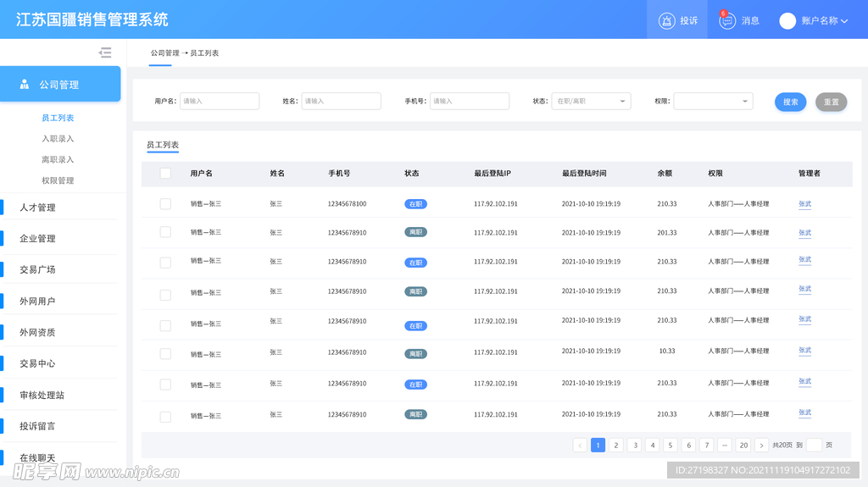Screen dimensions: 868x487
Task: Open the 权限 dropdown in search bar
Action: pyautogui.click(x=713, y=102)
